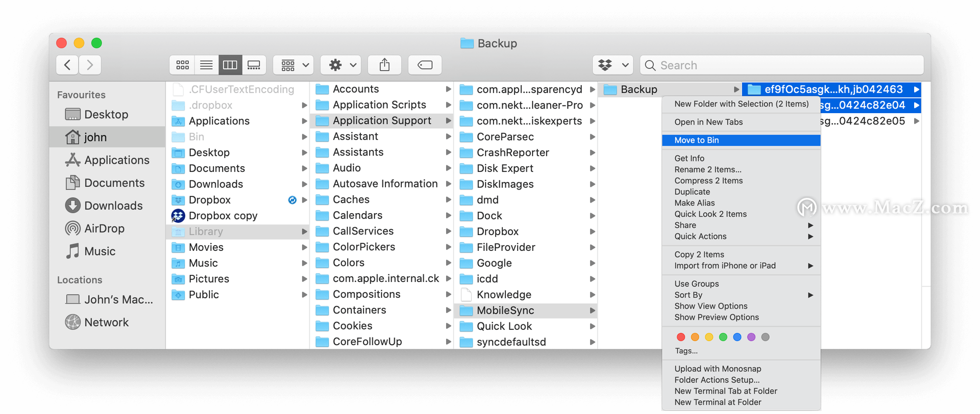
Task: Go forward with the right chevron button
Action: pos(90,65)
